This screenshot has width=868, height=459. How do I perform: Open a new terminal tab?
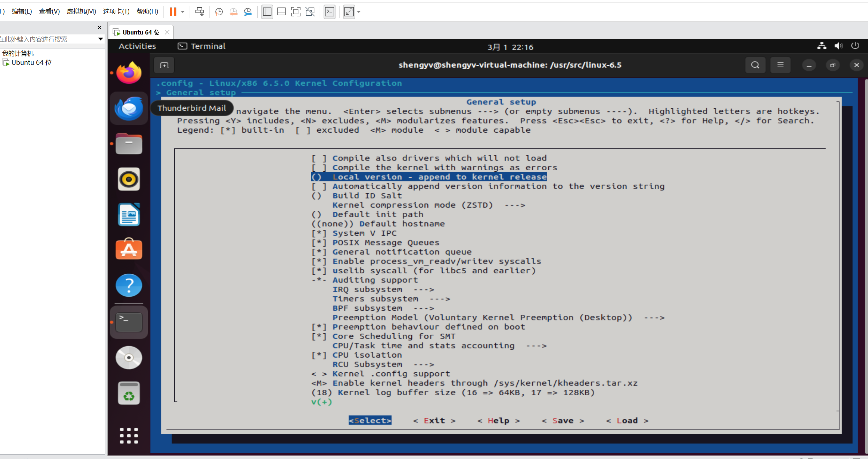click(164, 65)
